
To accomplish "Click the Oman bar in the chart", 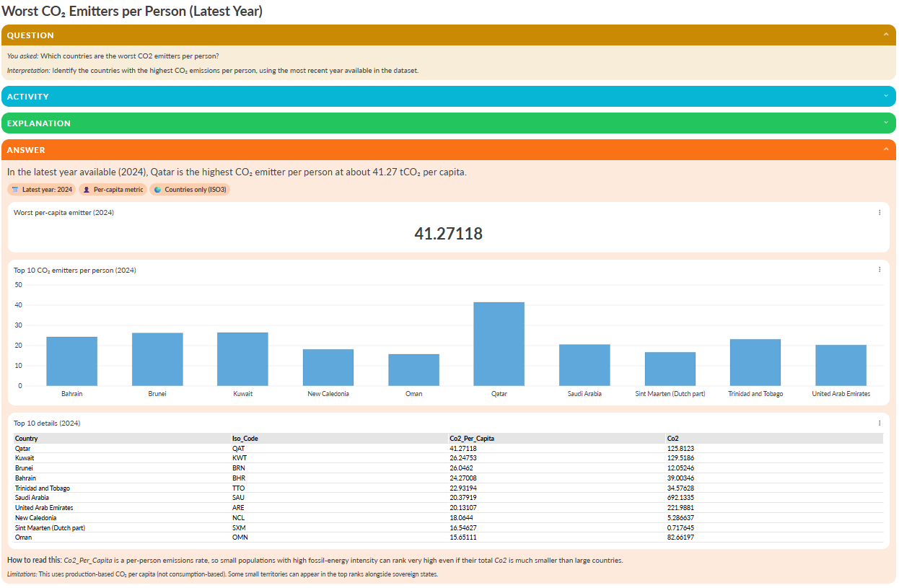I will point(413,369).
